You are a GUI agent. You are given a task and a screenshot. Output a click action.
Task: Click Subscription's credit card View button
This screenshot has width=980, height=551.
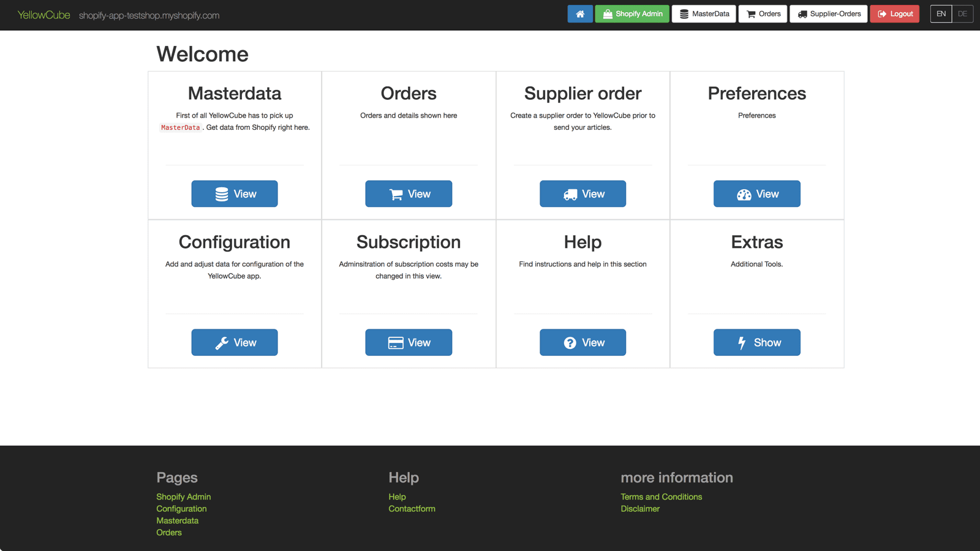click(x=409, y=342)
